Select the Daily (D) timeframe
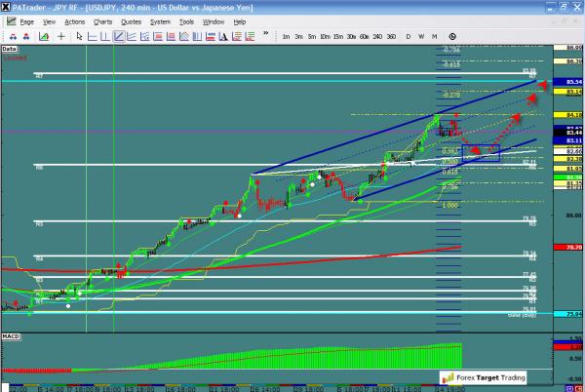The width and height of the screenshot is (585, 392). point(408,37)
